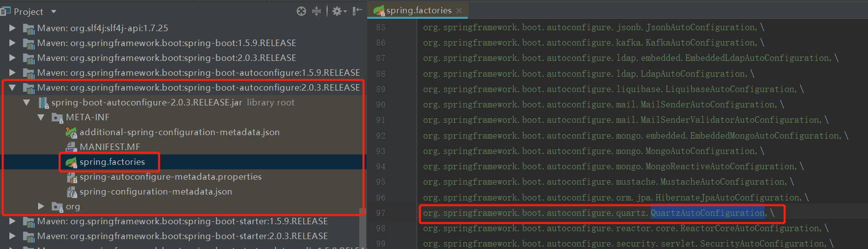Click the spring-configuration-metadata.json file icon

tap(71, 192)
